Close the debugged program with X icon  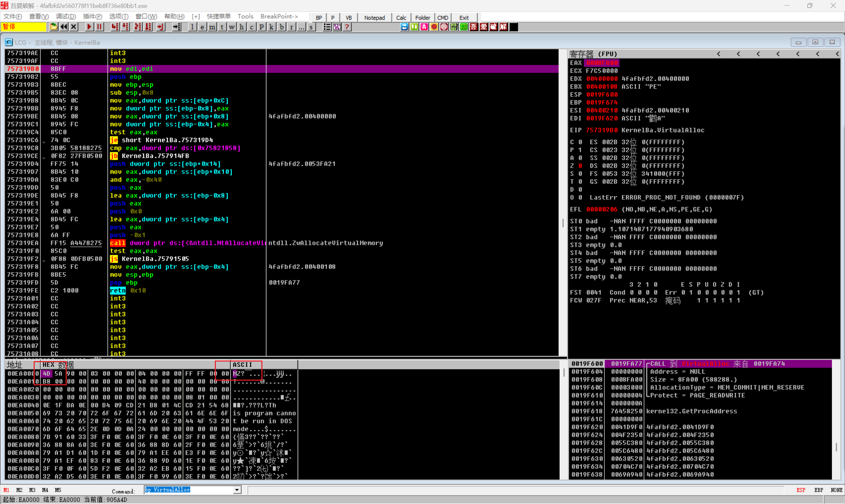point(73,27)
